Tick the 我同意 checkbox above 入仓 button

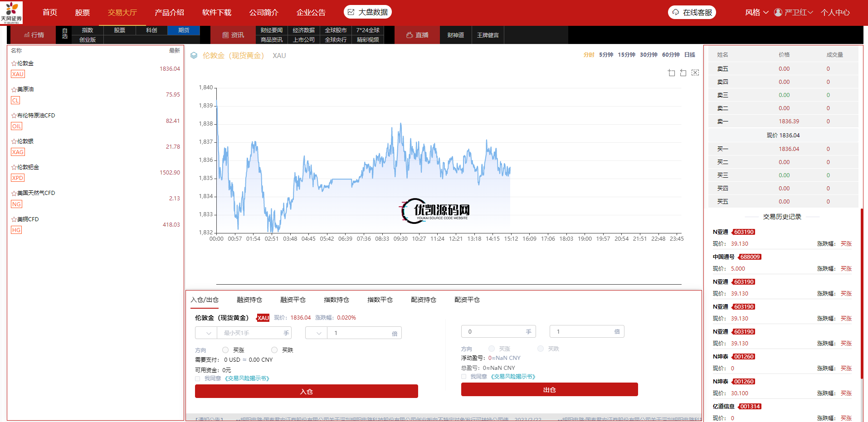pos(198,378)
